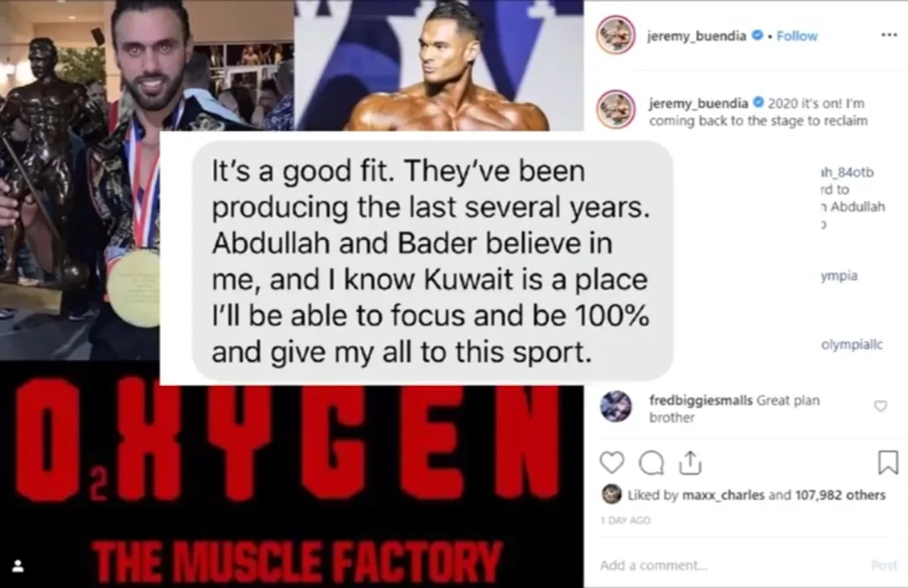Click the heart like icon under post
Viewport: 908px width, 588px height.
pos(611,463)
